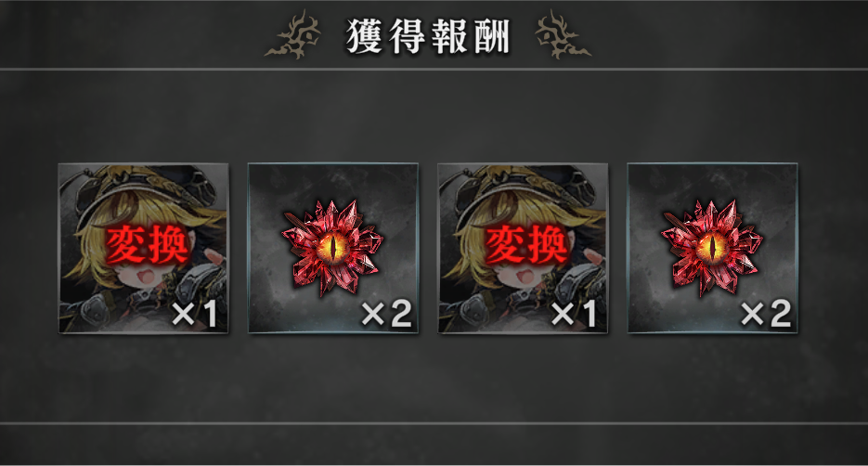Image resolution: width=868 pixels, height=466 pixels.
Task: Click the red crystal petals of the second tile
Action: pos(332,248)
